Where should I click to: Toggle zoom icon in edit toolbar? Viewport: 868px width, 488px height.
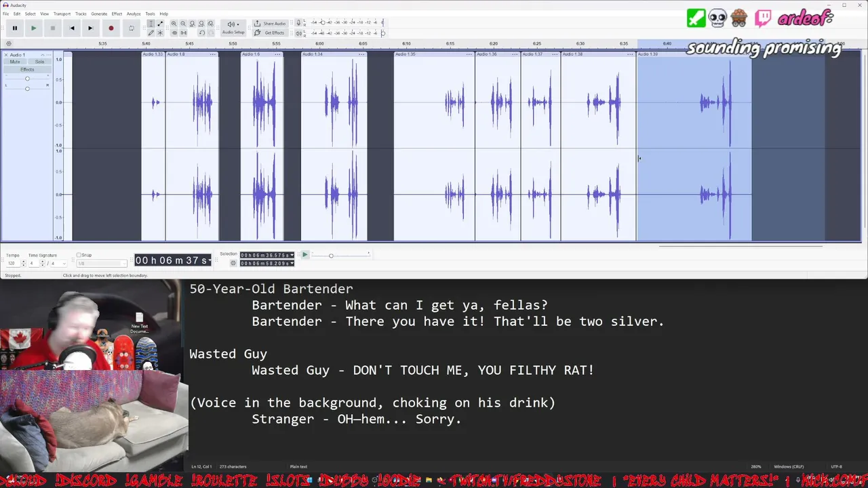click(210, 24)
